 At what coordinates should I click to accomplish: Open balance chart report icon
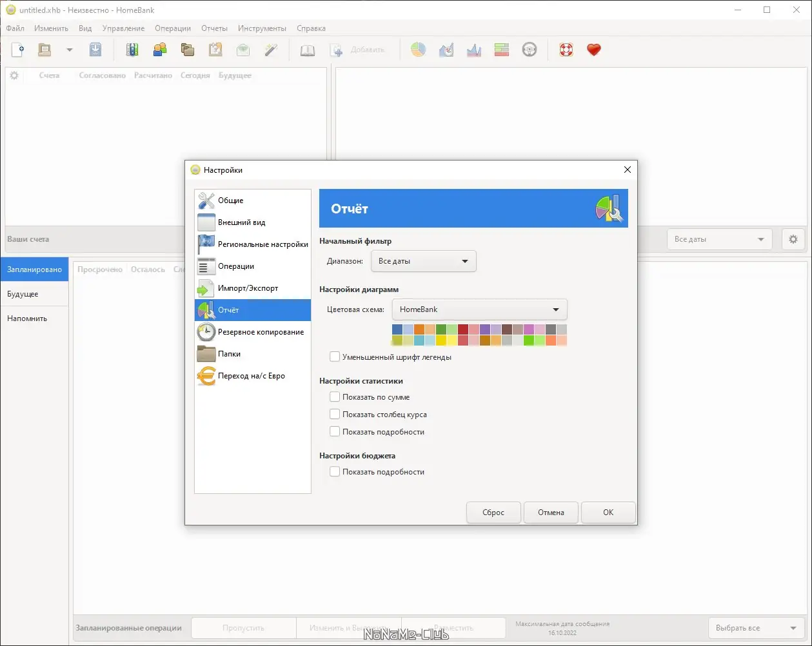click(474, 50)
